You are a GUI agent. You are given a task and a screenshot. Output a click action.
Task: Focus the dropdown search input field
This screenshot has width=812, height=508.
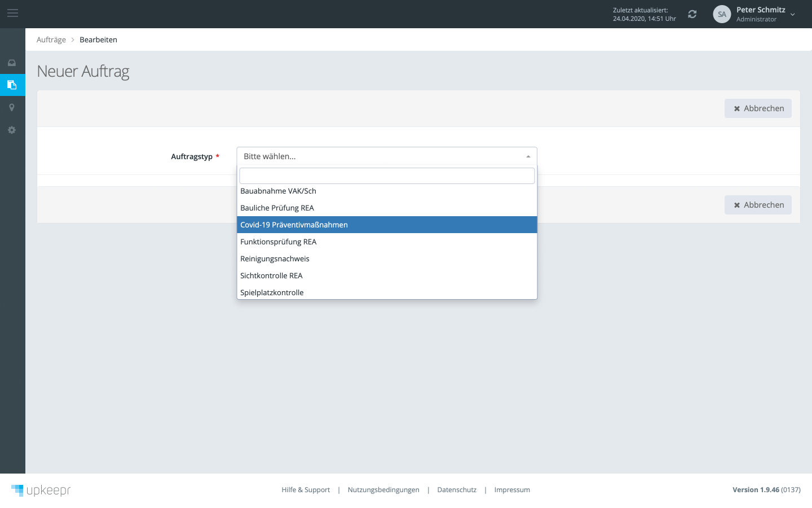387,176
